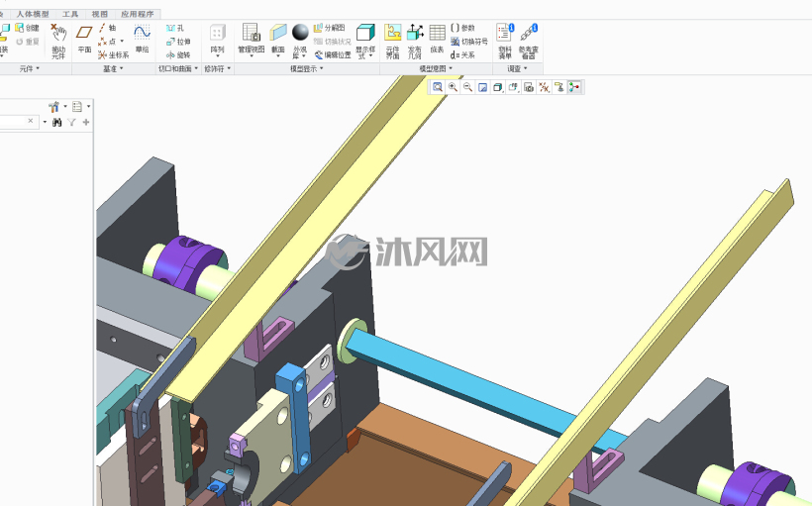The height and width of the screenshot is (506, 812).
Task: Click the Refit view icon
Action: click(x=438, y=87)
